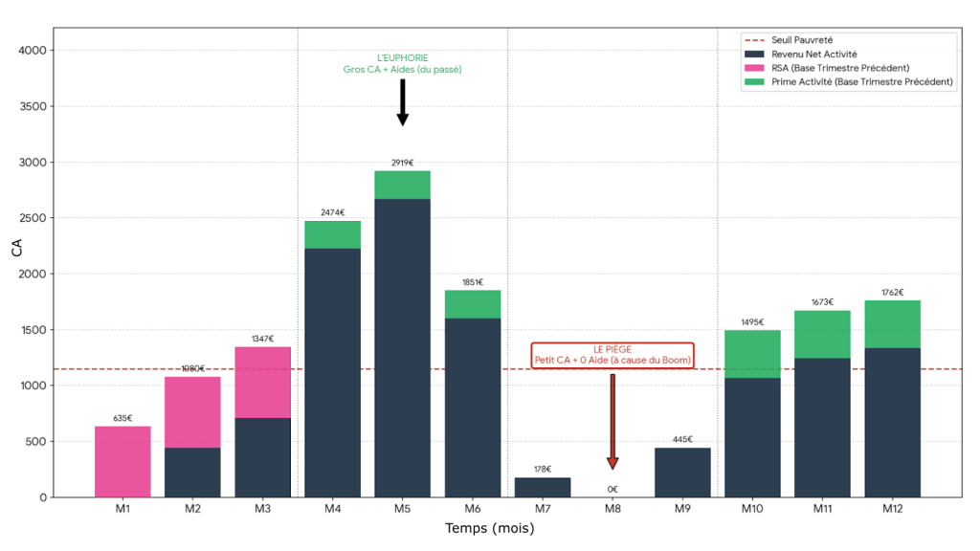Click the 1762€ label above M12

coord(893,293)
